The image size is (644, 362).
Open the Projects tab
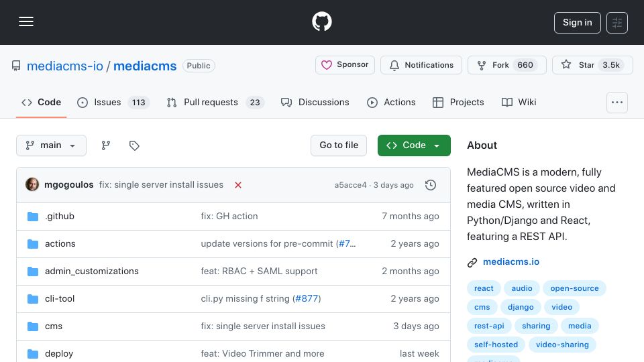click(458, 102)
